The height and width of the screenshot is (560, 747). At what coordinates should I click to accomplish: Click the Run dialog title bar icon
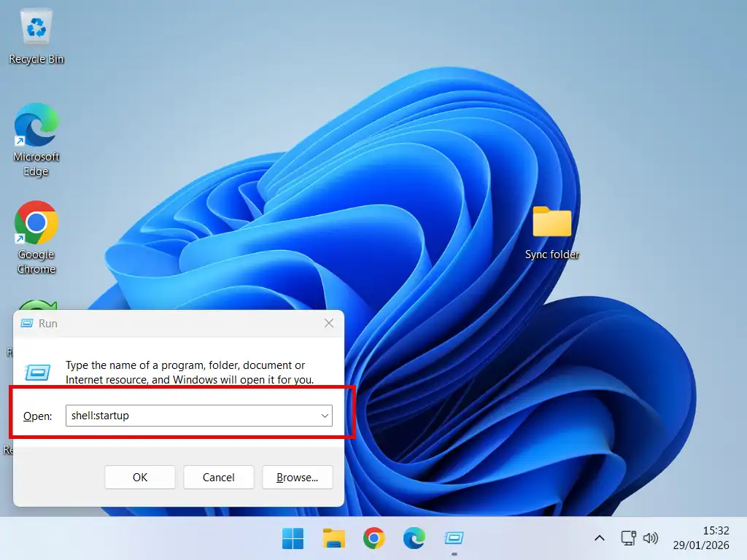click(x=27, y=323)
